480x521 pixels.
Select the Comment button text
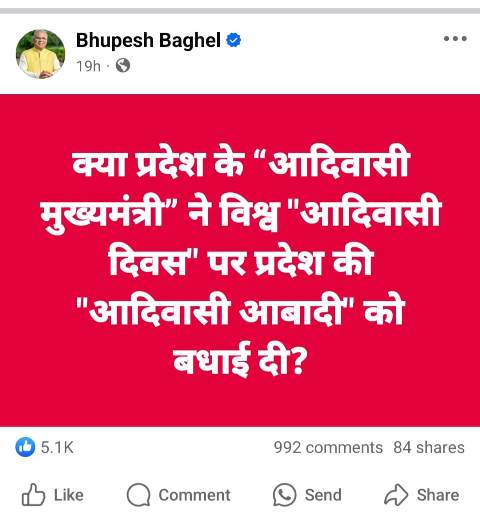click(194, 495)
